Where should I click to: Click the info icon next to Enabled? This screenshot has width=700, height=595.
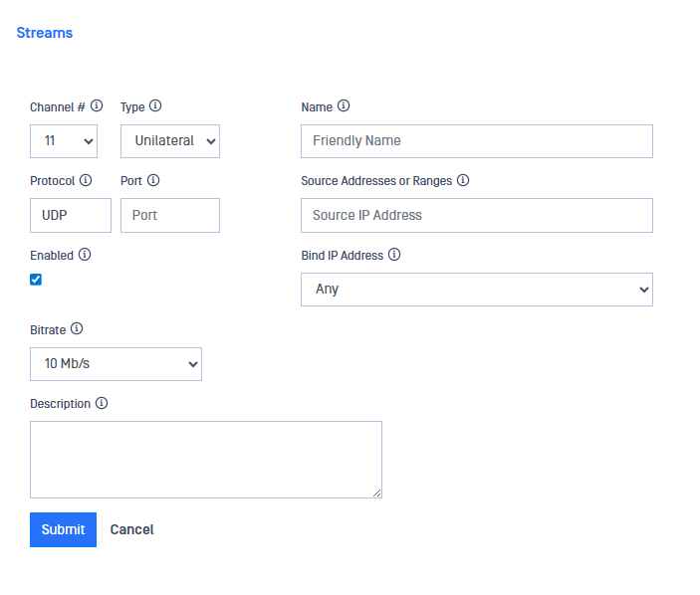point(85,255)
